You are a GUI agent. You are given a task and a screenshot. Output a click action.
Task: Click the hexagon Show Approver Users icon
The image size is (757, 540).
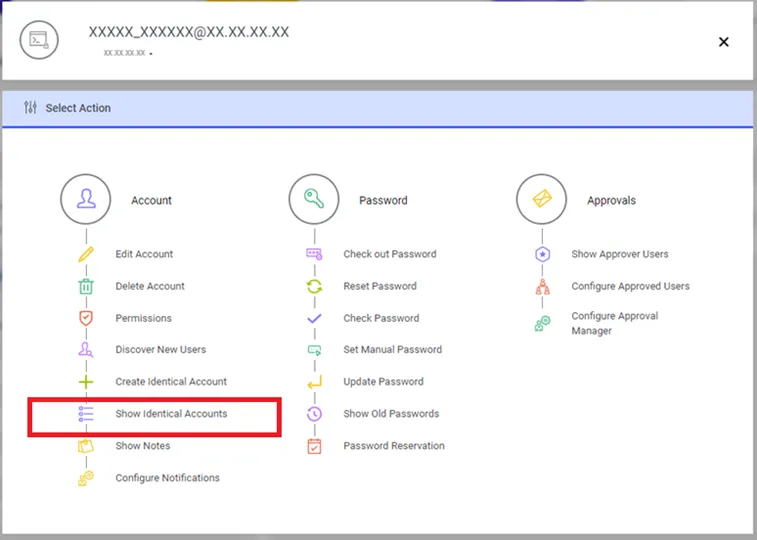tap(543, 254)
